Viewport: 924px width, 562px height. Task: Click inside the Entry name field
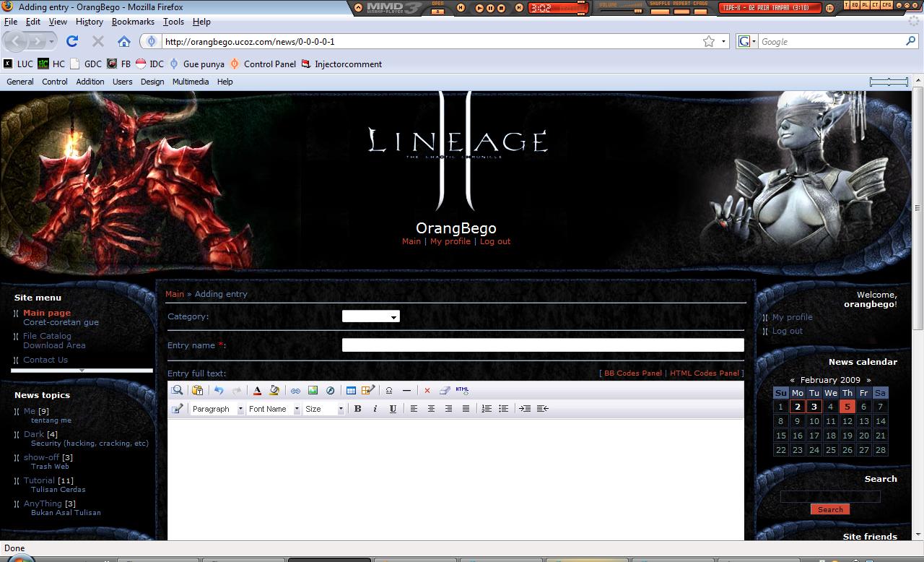coord(543,345)
